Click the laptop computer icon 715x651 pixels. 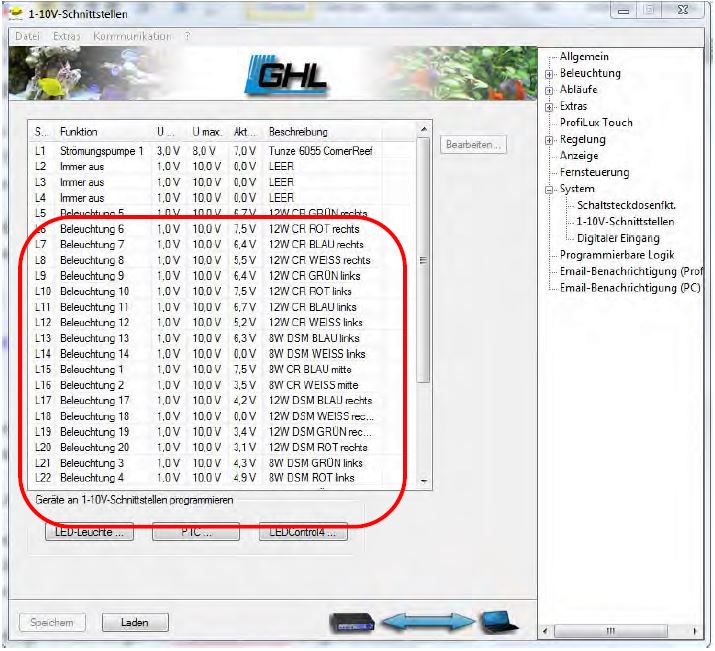point(499,622)
